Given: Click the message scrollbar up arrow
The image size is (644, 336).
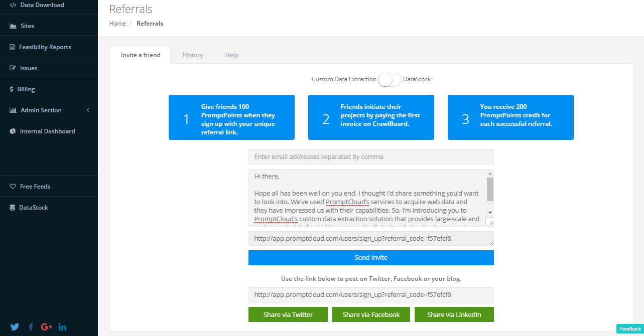Looking at the screenshot, I should 490,174.
